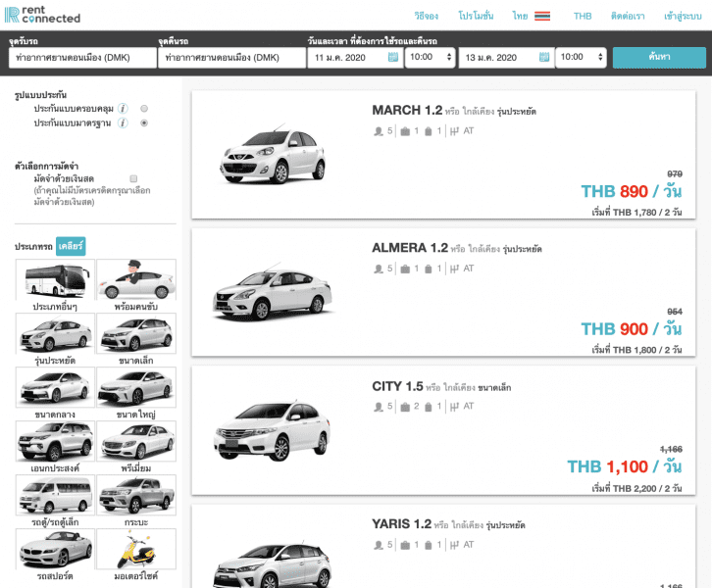This screenshot has height=588, width=712.
Task: Select the เอนกประสงค์ SUV category
Action: [55, 447]
